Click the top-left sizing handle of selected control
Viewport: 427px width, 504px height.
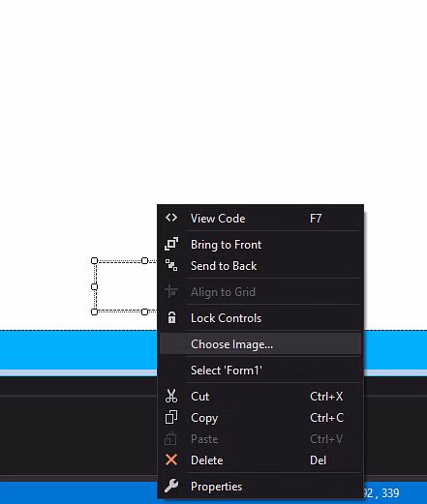click(x=94, y=260)
